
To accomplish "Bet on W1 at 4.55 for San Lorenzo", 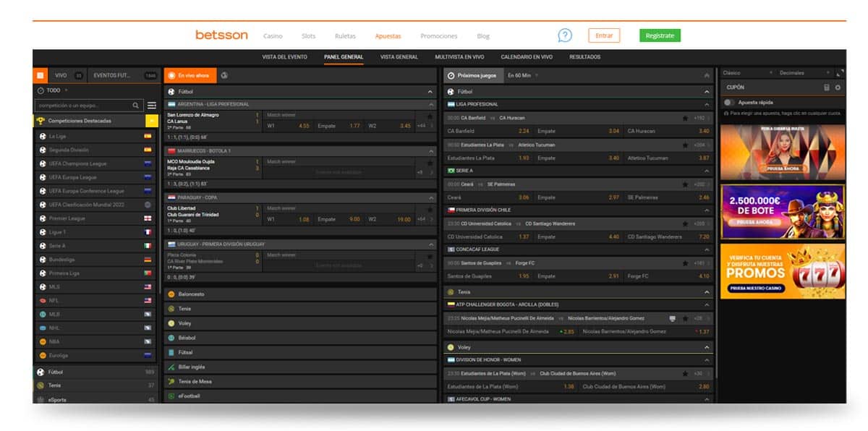I will 288,126.
